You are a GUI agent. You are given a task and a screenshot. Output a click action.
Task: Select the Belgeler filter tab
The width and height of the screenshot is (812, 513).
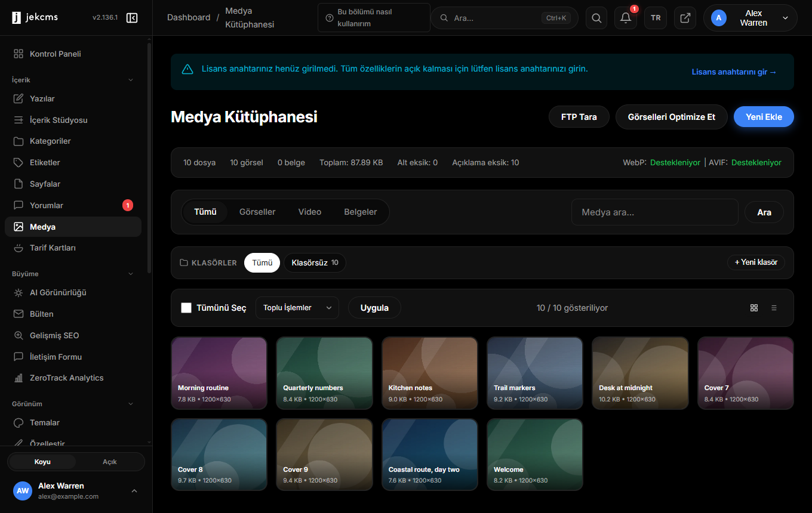(x=361, y=212)
